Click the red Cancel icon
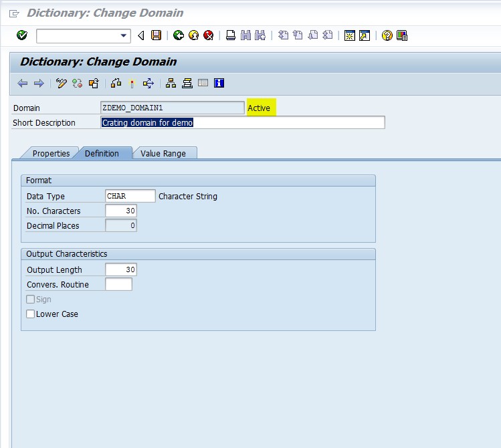The width and height of the screenshot is (501, 448). pyautogui.click(x=208, y=35)
